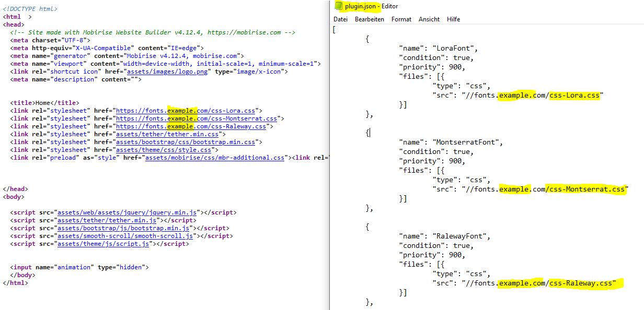Open the Ansicht menu

point(429,19)
